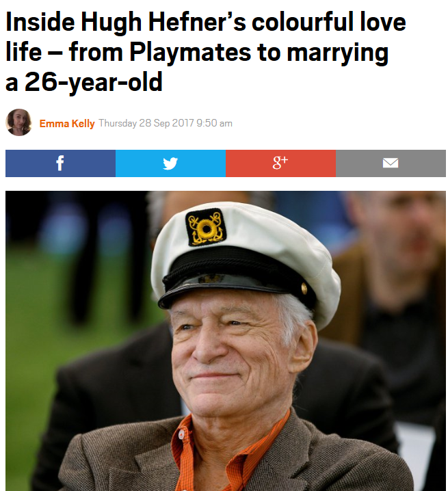Email this article using envelope icon
The height and width of the screenshot is (491, 448).
click(x=391, y=163)
